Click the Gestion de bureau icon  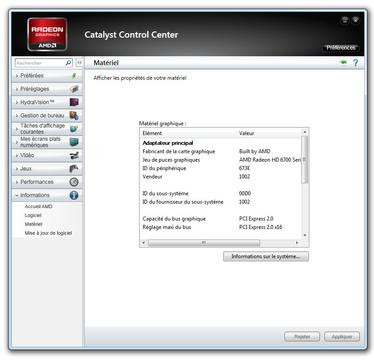click(74, 115)
